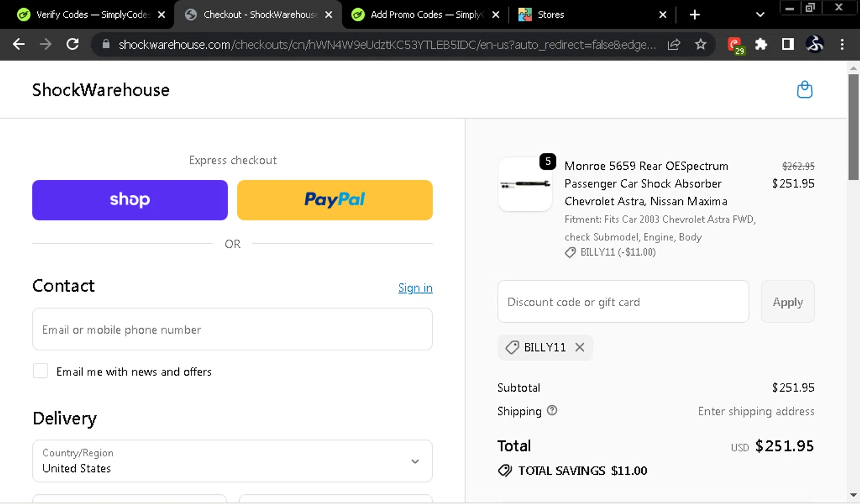Click the struck-through $262.95 price

point(799,166)
